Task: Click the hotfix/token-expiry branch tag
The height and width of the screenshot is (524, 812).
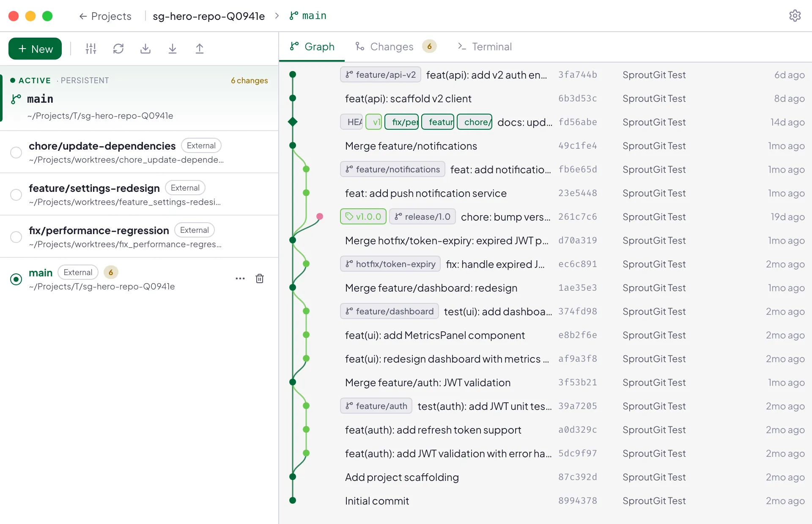Action: pos(390,264)
